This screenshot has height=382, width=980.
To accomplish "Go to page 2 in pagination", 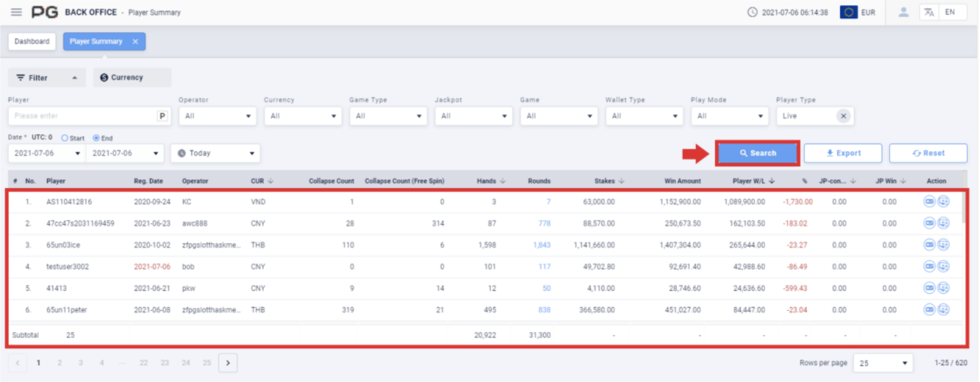I will coord(60,363).
